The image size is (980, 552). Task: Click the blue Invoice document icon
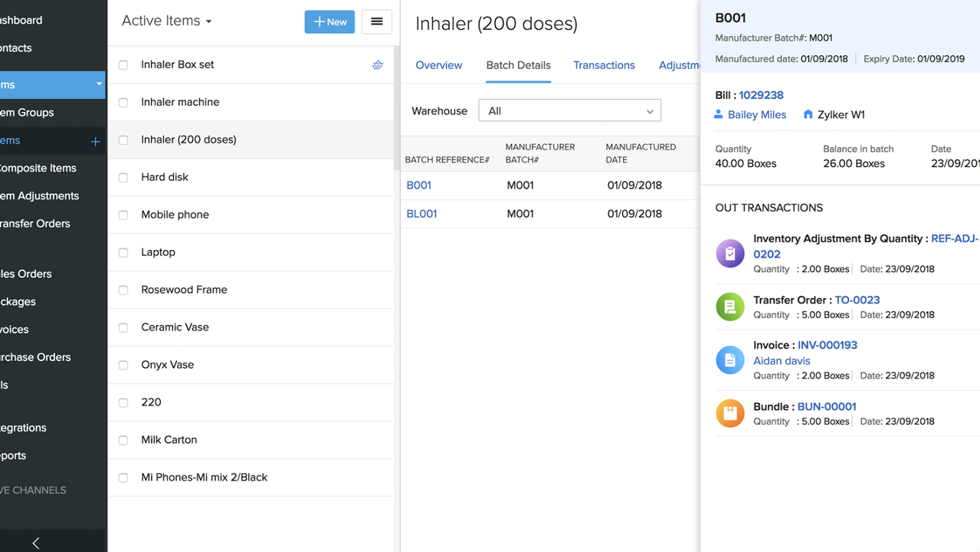[x=729, y=360]
